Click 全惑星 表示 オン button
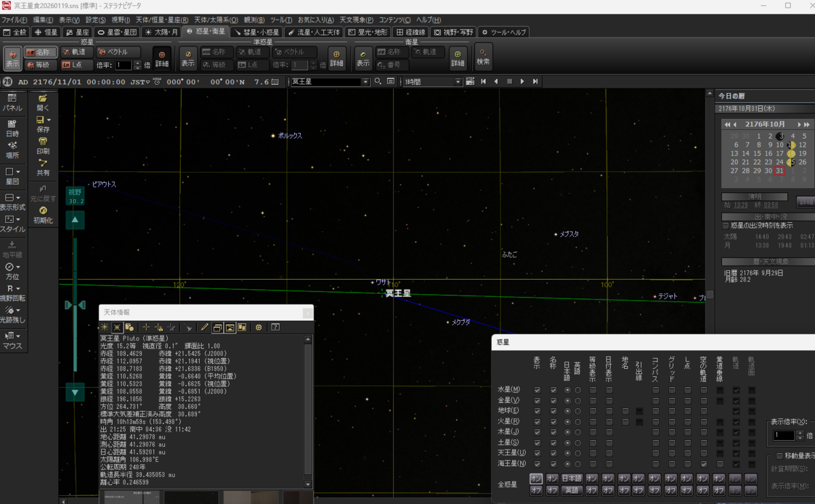Screen dimensions: 815x504 537,479
